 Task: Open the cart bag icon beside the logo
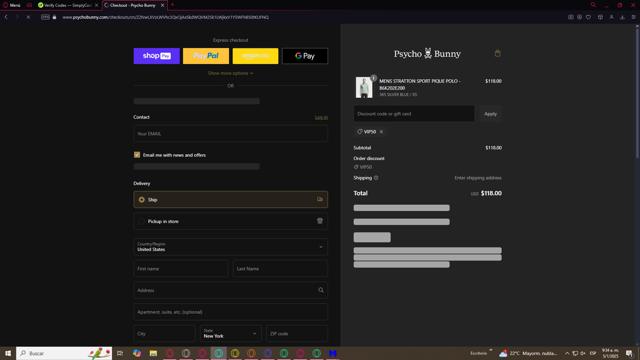coord(498,53)
